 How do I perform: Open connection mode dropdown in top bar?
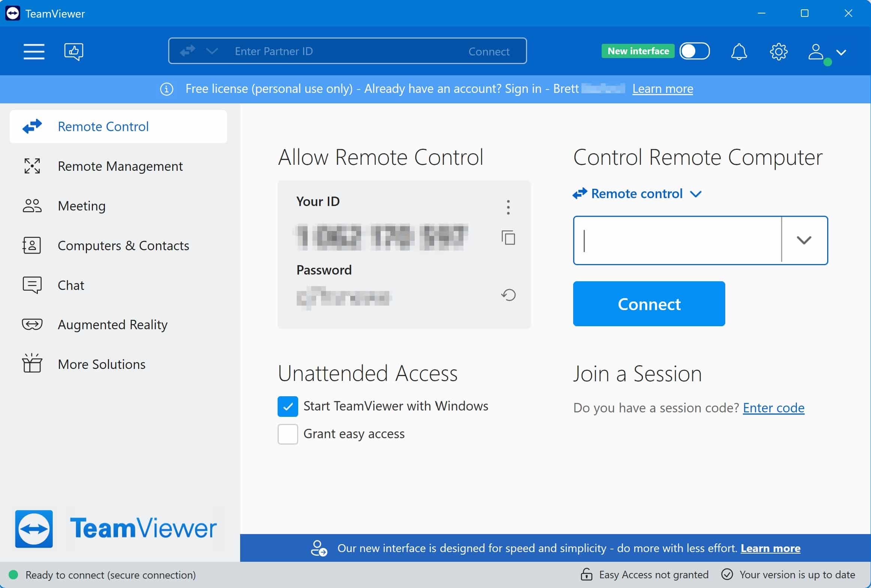212,51
